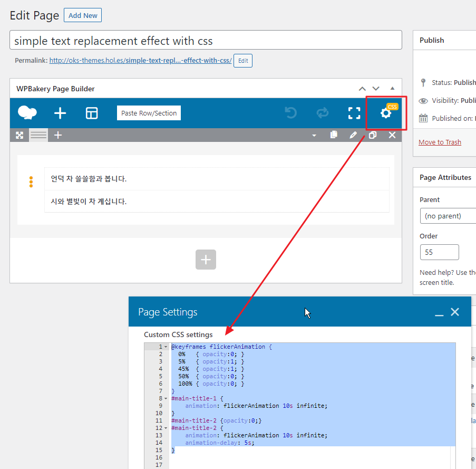
Task: Clone the row with duplicate icon
Action: (x=373, y=135)
